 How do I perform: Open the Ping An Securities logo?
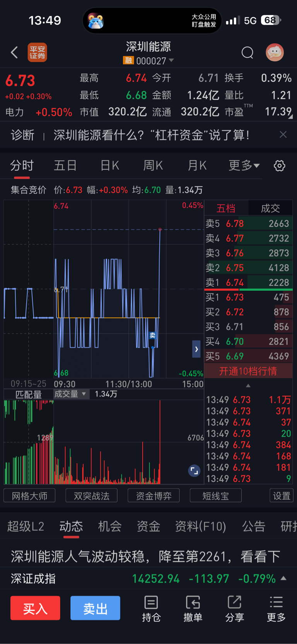(38, 52)
